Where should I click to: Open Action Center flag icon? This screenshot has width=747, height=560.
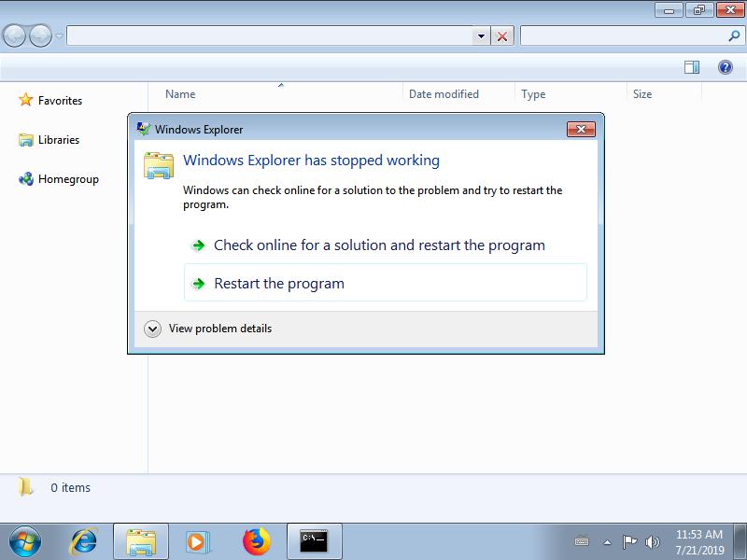click(x=629, y=542)
